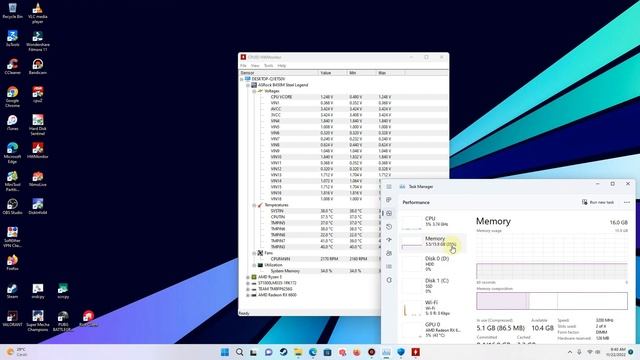Viewport: 640px width, 360px height.
Task: Open the View menu in HWMonitor
Action: (x=255, y=65)
